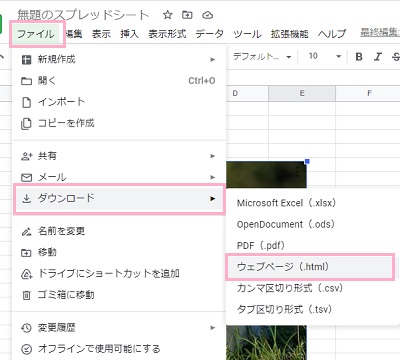
Task: Open the 編集 menu
Action: [74, 34]
